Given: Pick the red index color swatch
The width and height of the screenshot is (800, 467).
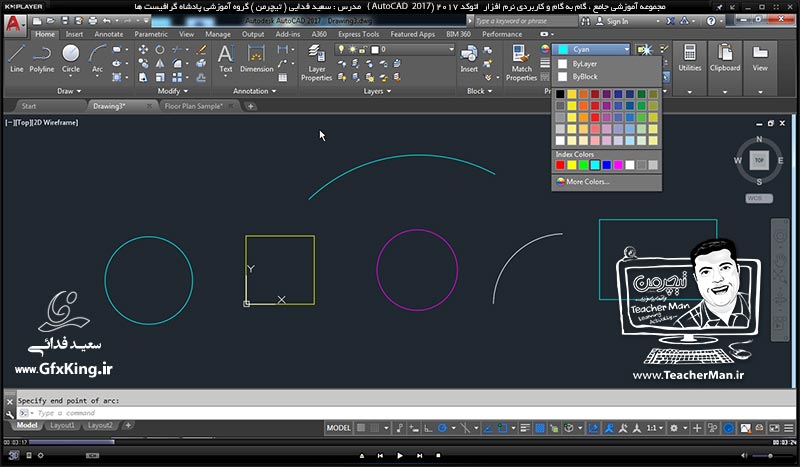Looking at the screenshot, I should [560, 165].
